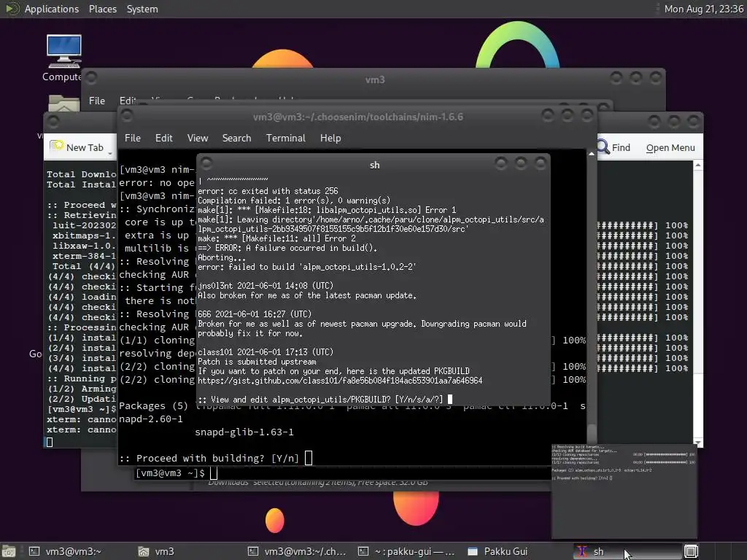Click the New Tab star icon
Viewport: 747px width, 560px height.
coord(57,146)
